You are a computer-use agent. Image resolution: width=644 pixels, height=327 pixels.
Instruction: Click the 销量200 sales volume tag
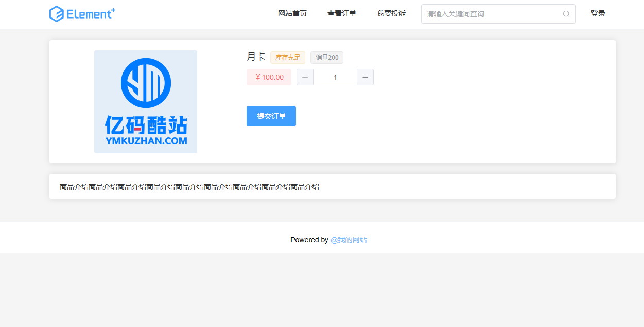point(326,57)
